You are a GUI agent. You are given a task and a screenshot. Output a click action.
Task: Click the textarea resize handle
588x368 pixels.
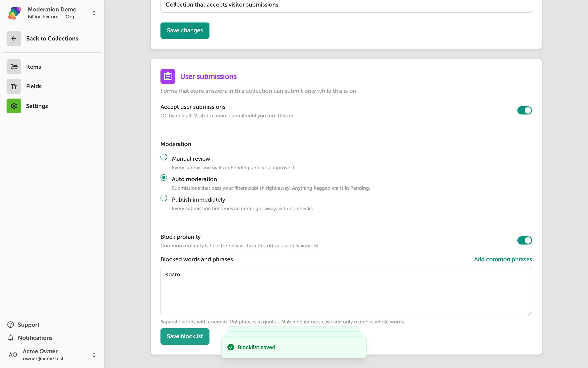tap(530, 313)
